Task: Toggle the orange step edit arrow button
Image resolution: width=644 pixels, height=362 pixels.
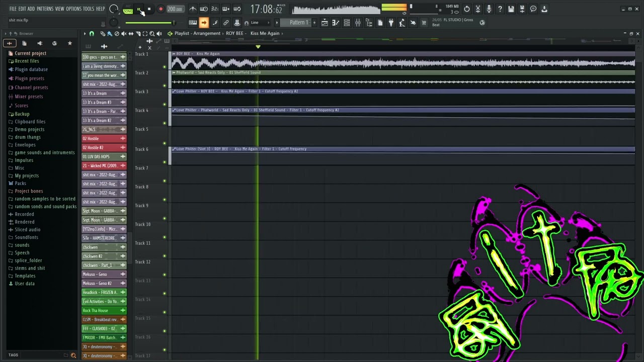Action: pos(204,23)
